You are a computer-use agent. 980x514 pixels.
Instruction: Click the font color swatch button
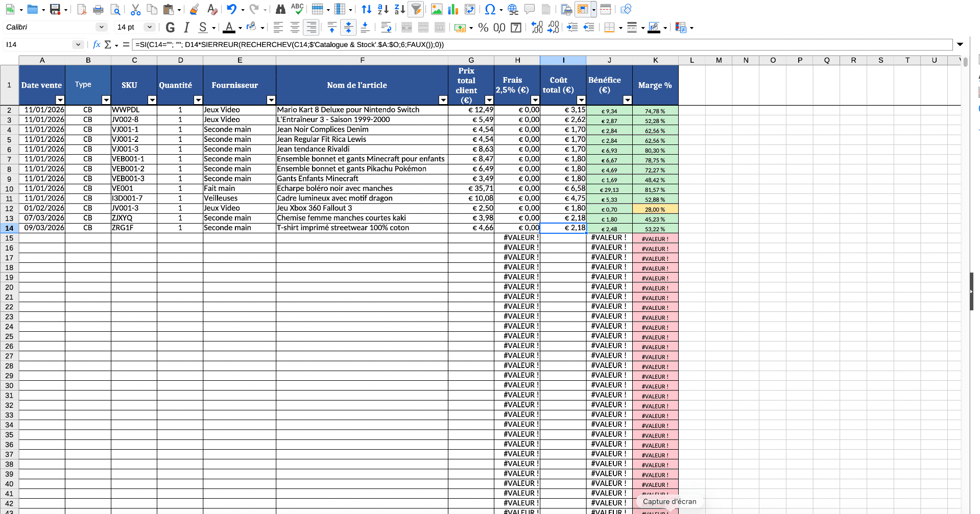click(229, 28)
